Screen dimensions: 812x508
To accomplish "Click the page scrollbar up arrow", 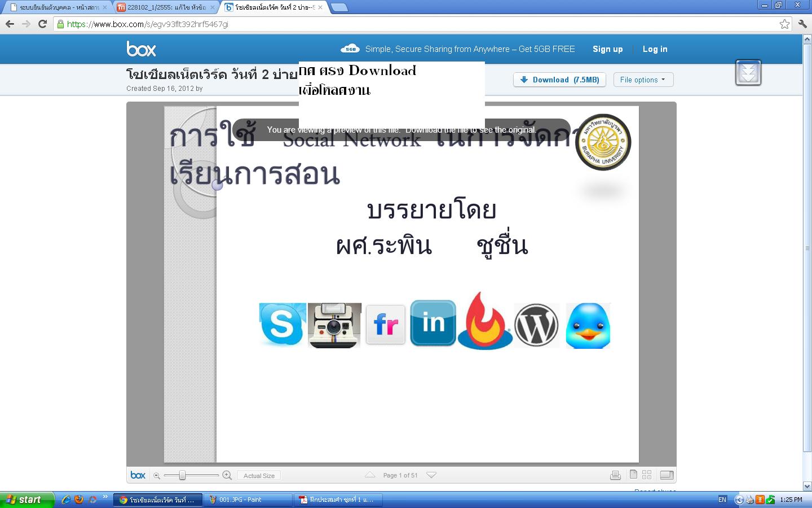I will pyautogui.click(x=807, y=40).
